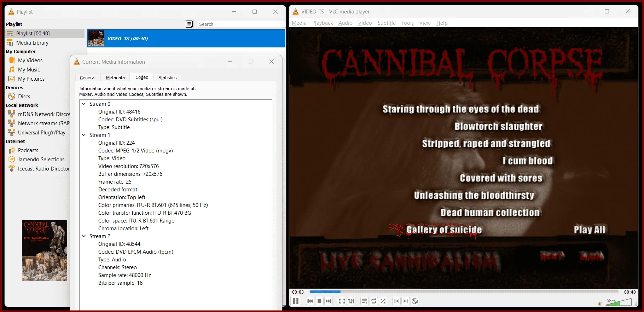The image size is (644, 312).
Task: Collapse the Stream 2 node
Action: (x=84, y=236)
